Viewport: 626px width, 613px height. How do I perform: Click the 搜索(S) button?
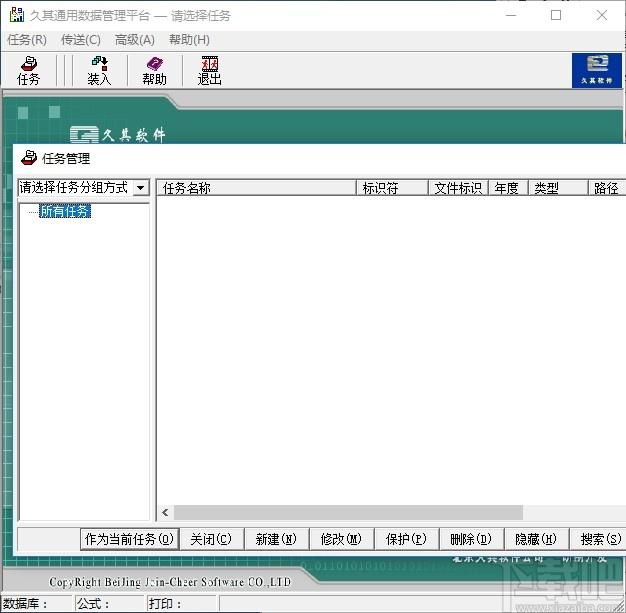[x=599, y=539]
